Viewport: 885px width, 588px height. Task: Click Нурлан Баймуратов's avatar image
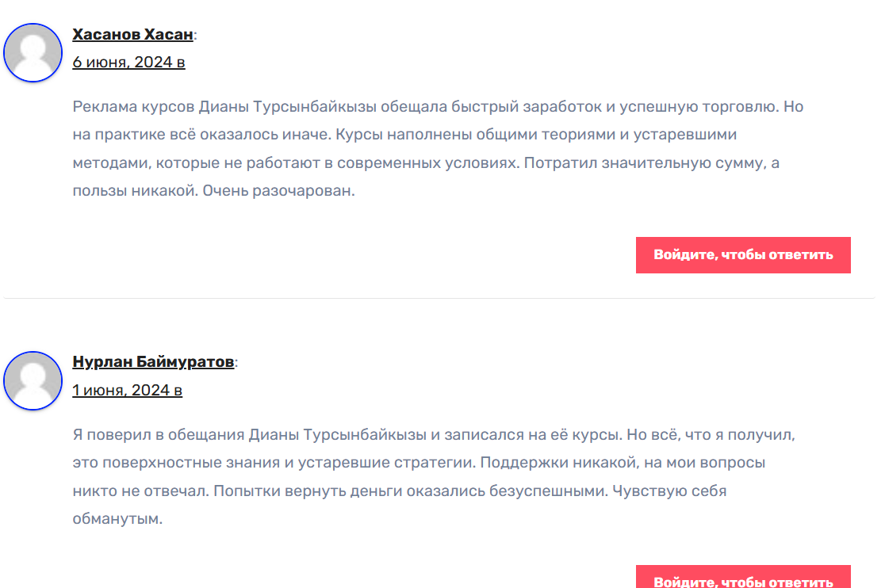click(33, 380)
